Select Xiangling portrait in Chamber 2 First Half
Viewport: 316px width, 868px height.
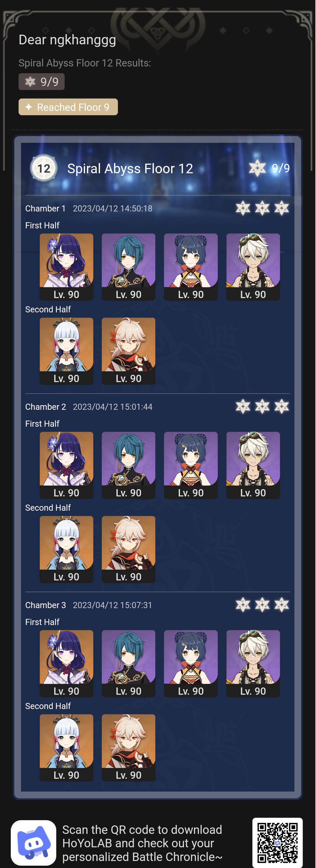(191, 465)
